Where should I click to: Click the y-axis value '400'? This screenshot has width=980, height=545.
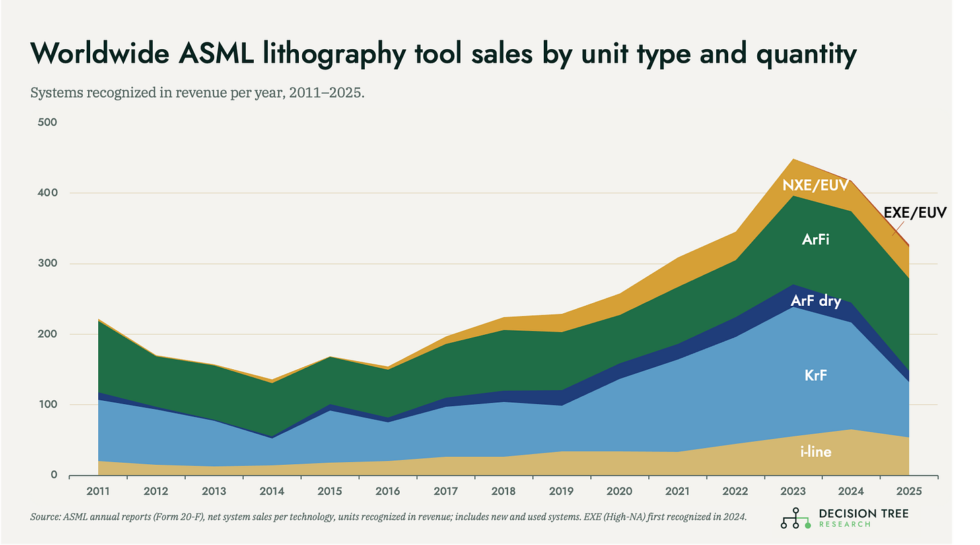(48, 193)
